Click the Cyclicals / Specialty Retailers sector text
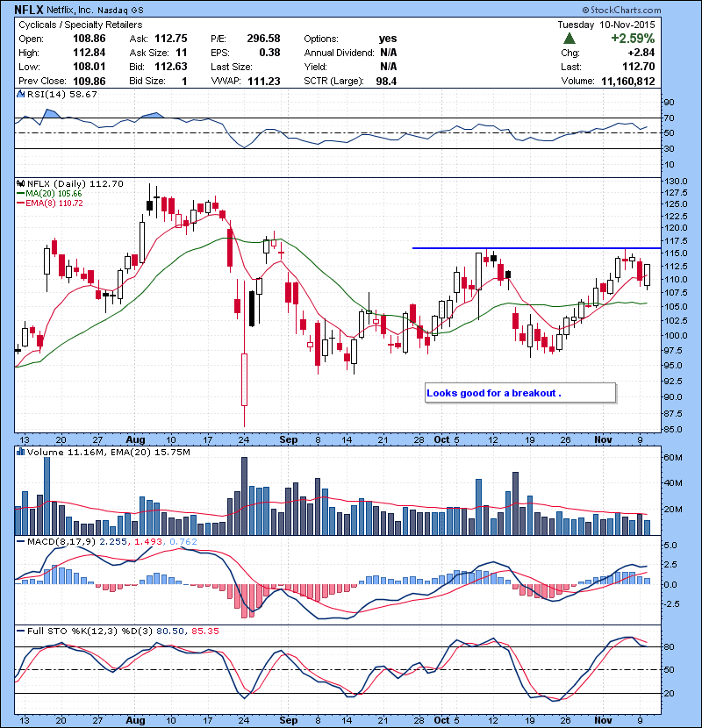Image resolution: width=702 pixels, height=728 pixels. pos(81,25)
